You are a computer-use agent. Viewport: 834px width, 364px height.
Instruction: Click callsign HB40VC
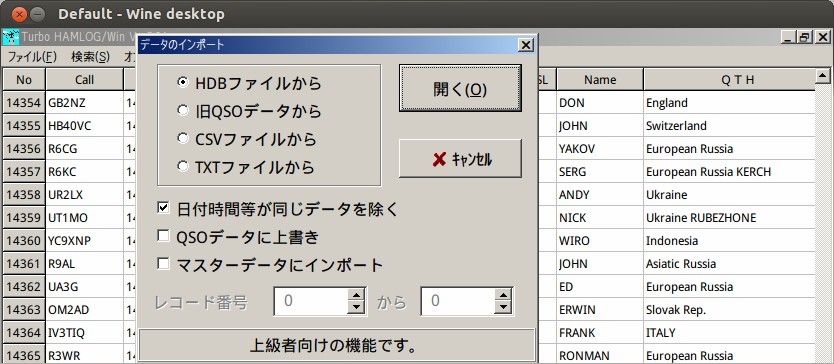(85, 126)
